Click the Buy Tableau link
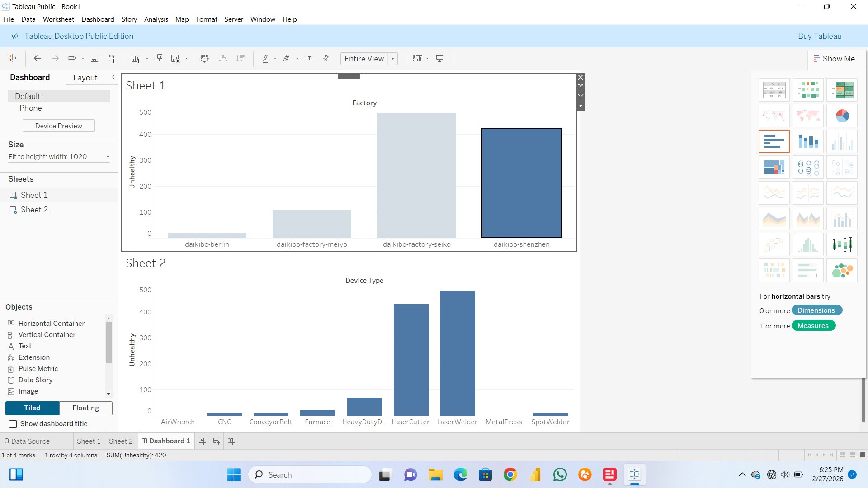 point(819,36)
